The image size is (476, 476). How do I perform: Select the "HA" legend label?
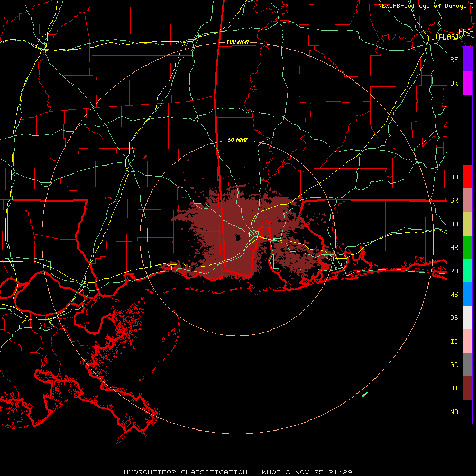(454, 177)
